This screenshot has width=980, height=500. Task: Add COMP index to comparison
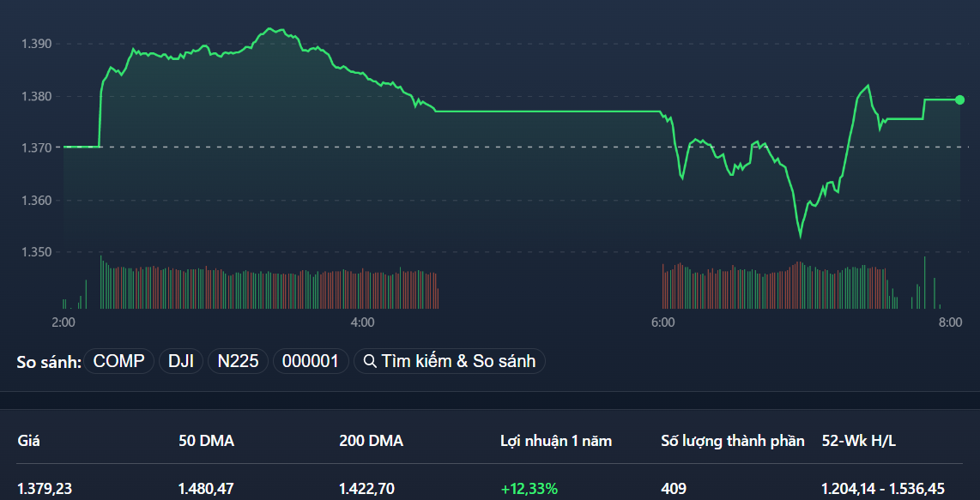pyautogui.click(x=118, y=361)
